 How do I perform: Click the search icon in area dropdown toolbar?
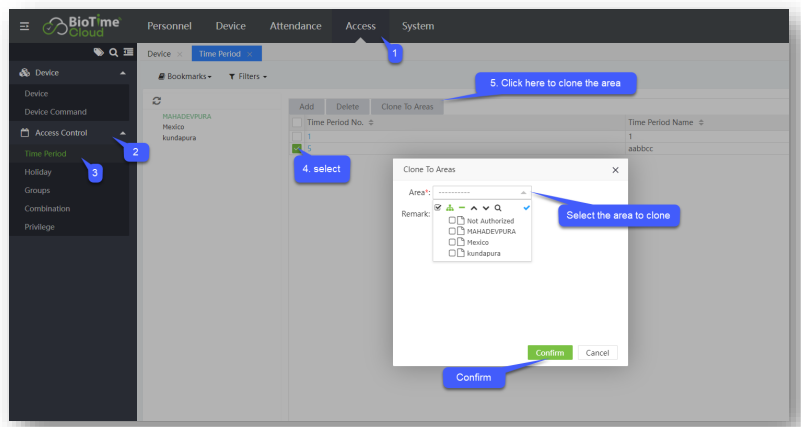(497, 208)
